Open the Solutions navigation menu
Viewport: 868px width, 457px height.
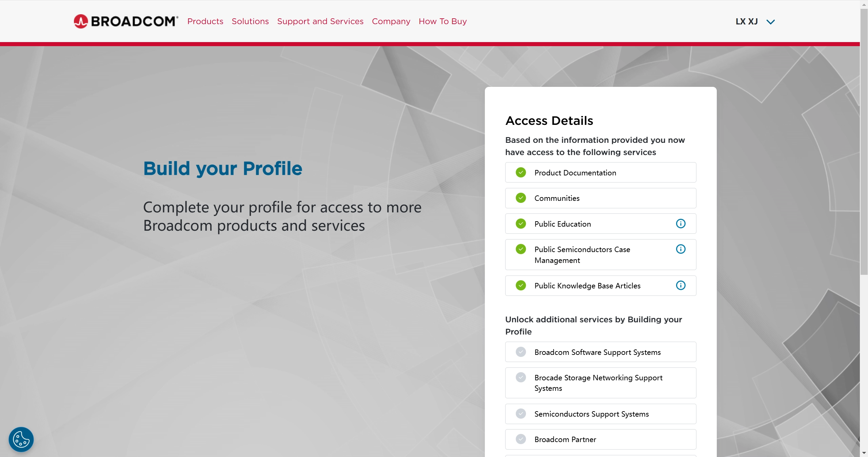(x=250, y=21)
